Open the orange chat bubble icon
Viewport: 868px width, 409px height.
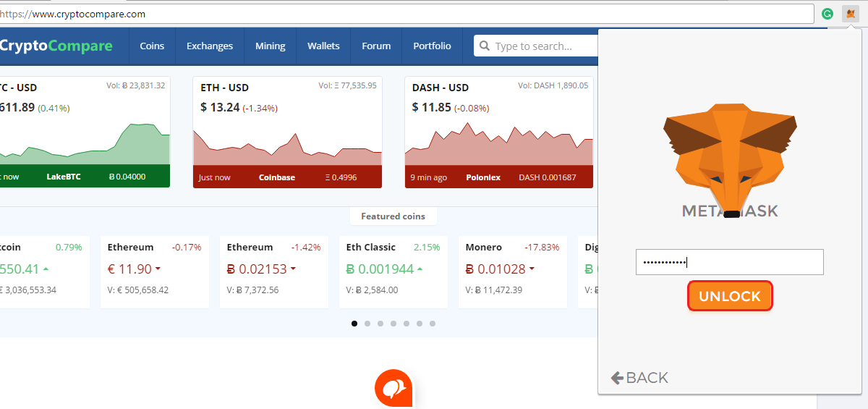(393, 389)
